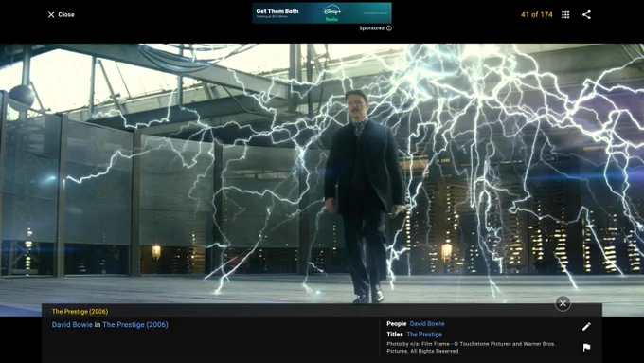Screen dimensions: 644x363
Task: Click the Sponsored label text
Action: (371, 28)
